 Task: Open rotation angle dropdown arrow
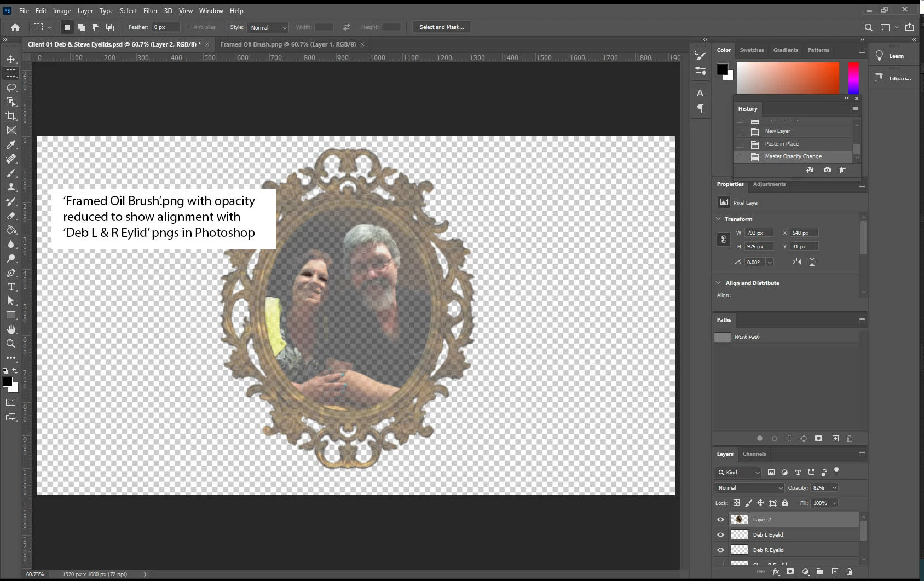[770, 262]
